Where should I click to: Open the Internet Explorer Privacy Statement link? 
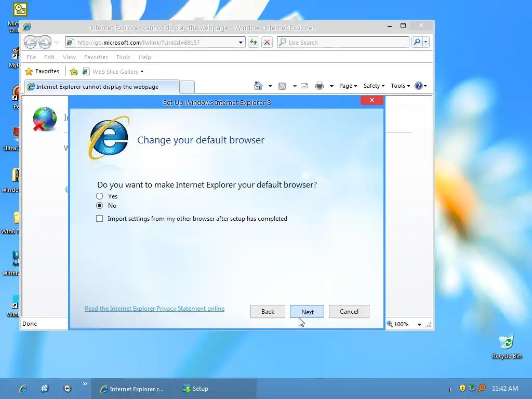154,309
